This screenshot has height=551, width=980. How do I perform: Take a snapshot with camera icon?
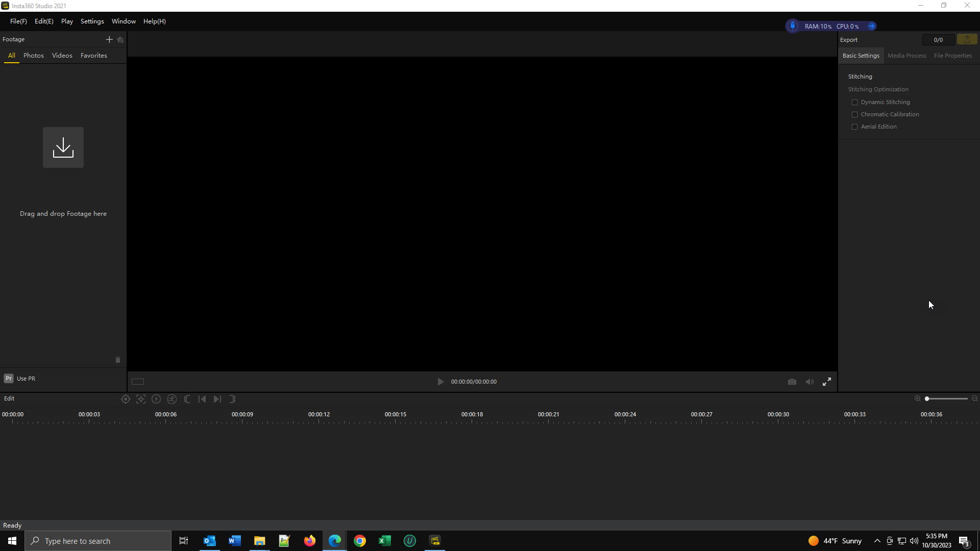coord(792,382)
